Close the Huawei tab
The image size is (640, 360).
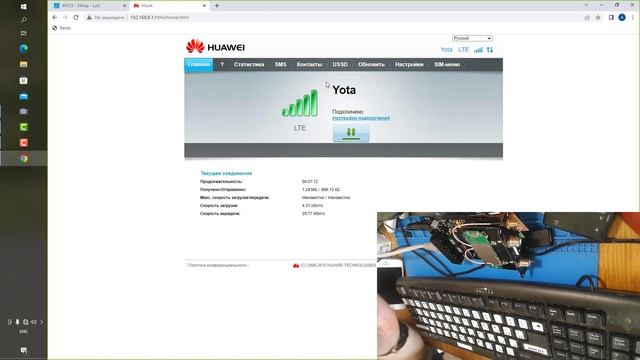[204, 6]
